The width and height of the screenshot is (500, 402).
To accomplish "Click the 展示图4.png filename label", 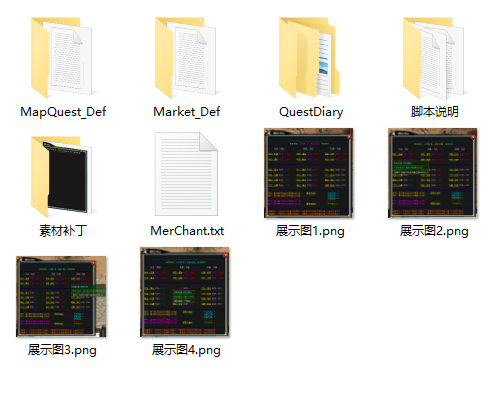I will (x=186, y=350).
